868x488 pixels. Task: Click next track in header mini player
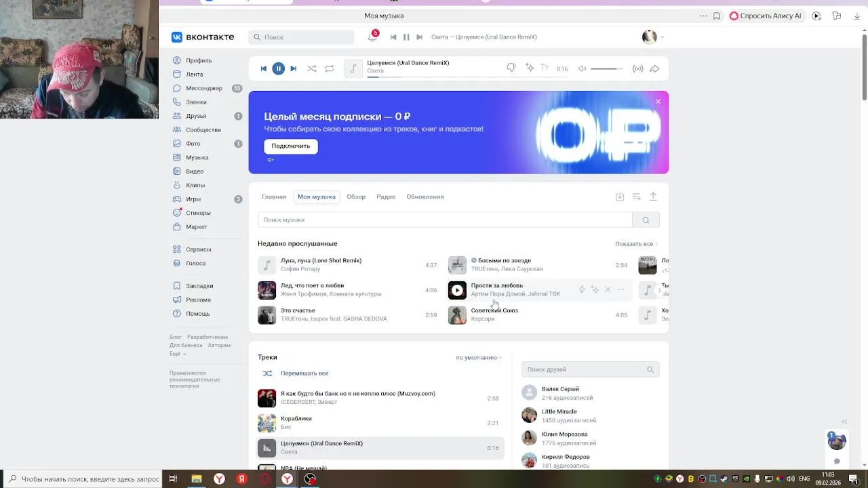[419, 37]
